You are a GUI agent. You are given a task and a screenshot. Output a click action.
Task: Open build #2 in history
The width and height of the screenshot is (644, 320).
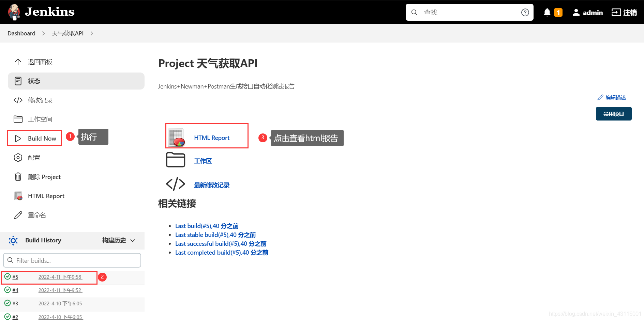15,317
